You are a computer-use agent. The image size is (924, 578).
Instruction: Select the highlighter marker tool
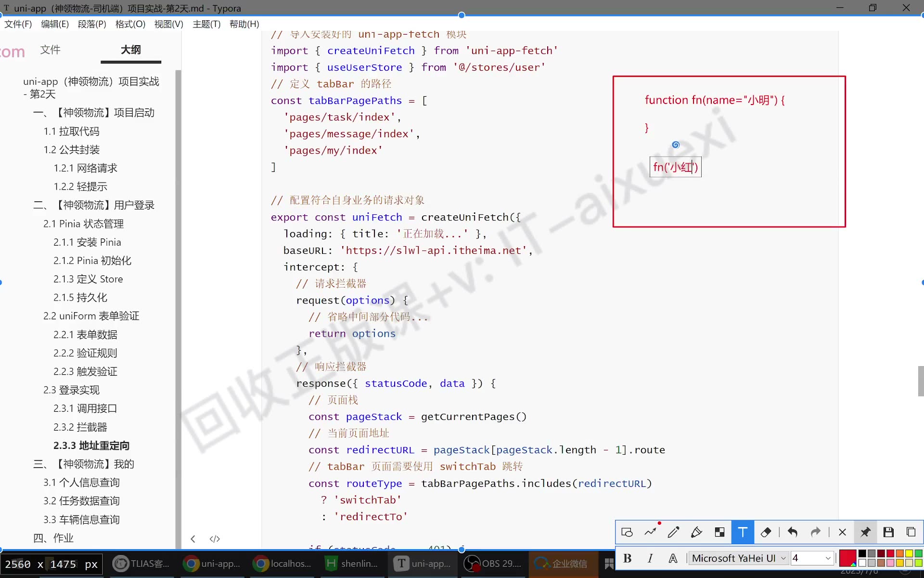click(696, 532)
